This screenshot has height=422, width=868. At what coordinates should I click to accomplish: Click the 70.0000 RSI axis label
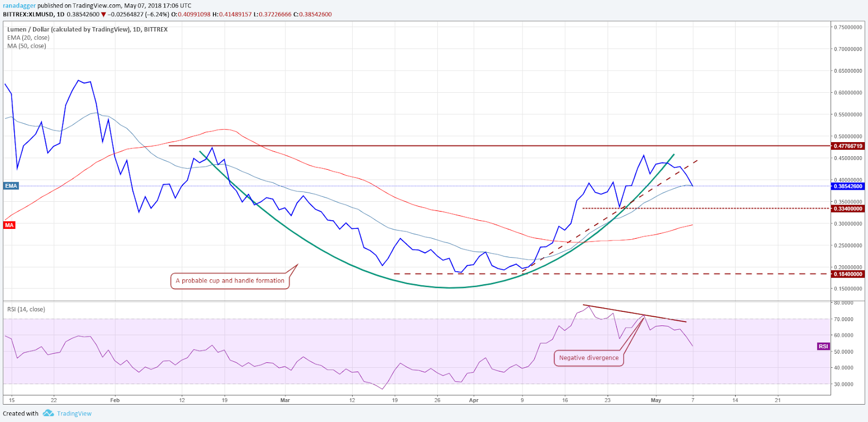(843, 319)
